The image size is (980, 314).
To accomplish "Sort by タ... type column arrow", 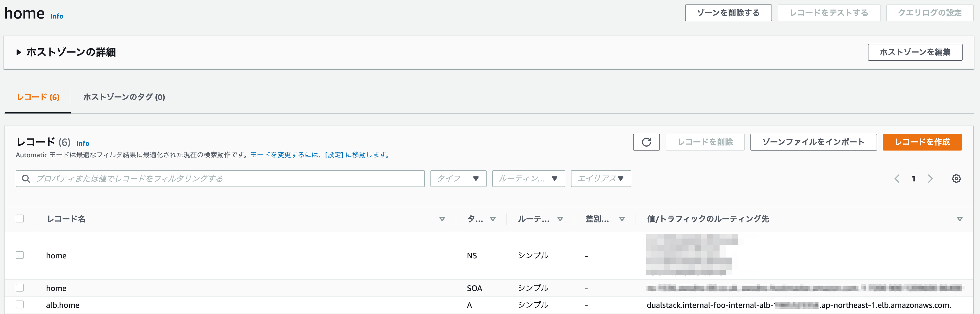I will (493, 219).
